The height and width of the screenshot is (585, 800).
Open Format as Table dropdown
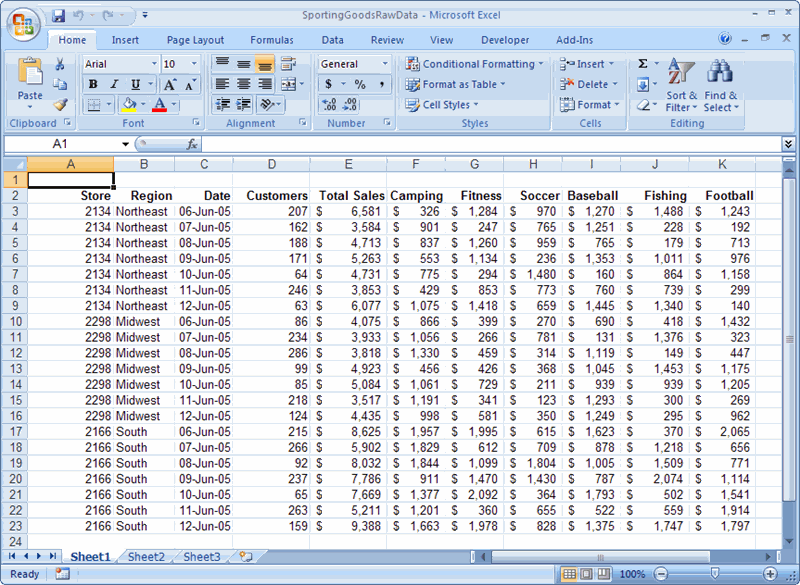[456, 84]
